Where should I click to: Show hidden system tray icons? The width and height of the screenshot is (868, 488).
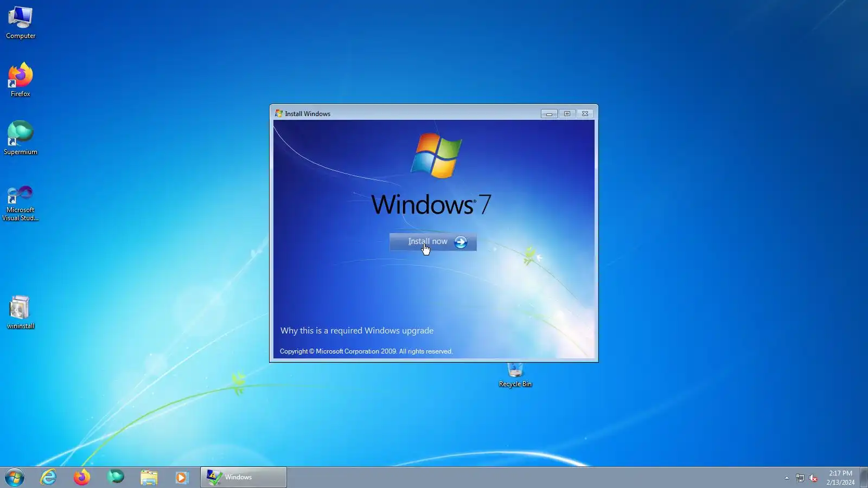[787, 478]
